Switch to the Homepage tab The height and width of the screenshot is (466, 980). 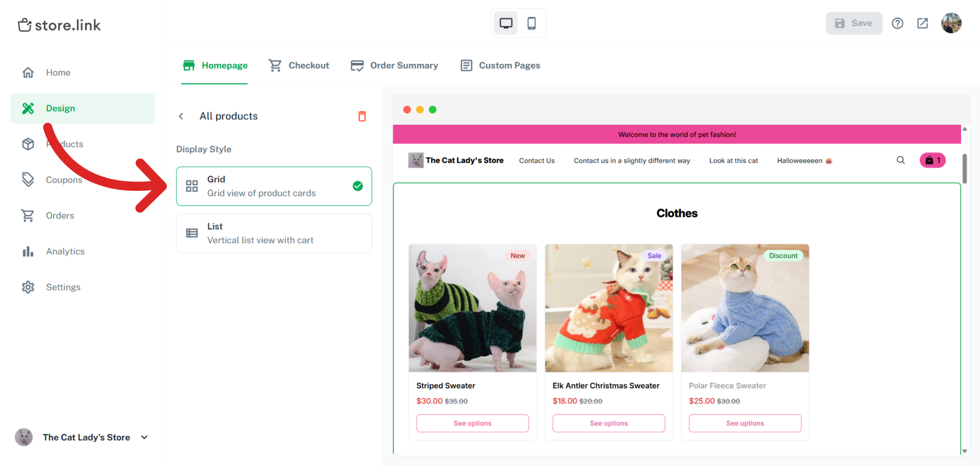215,65
